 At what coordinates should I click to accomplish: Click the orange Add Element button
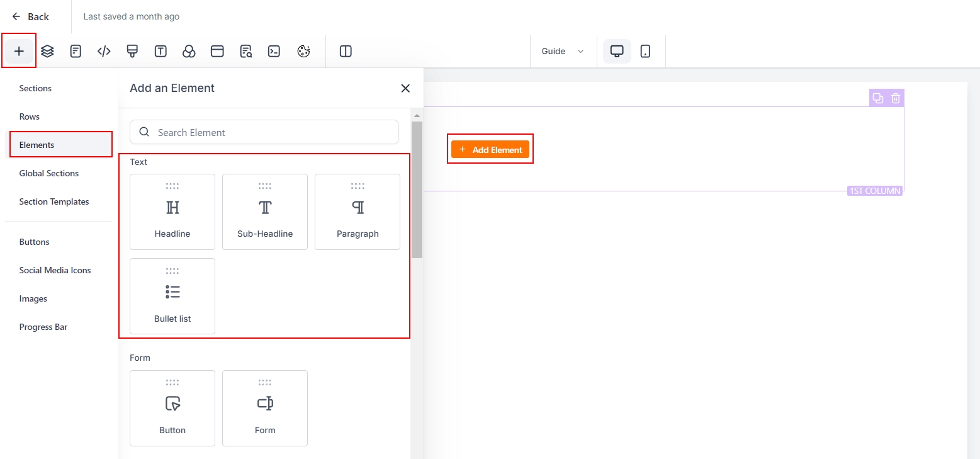tap(490, 149)
